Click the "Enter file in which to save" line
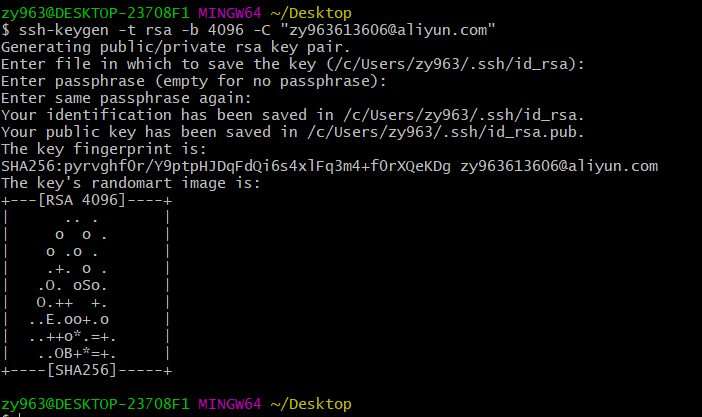 [292, 64]
